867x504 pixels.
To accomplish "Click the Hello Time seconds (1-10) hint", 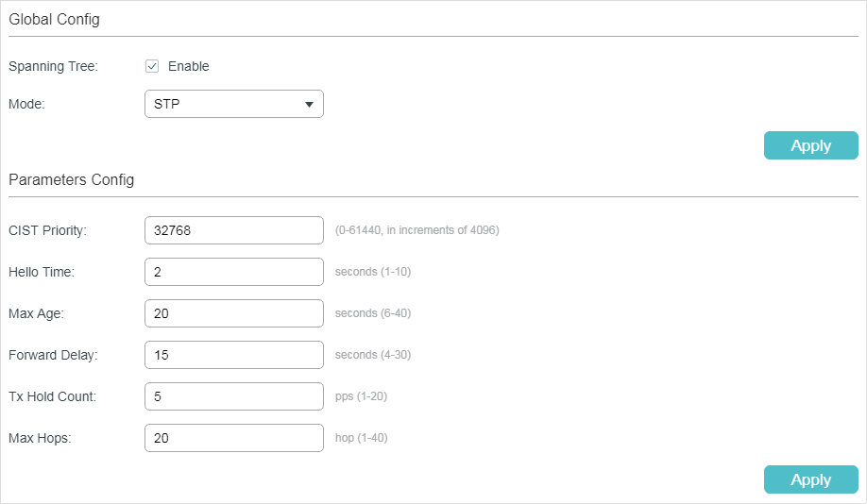I will point(373,271).
